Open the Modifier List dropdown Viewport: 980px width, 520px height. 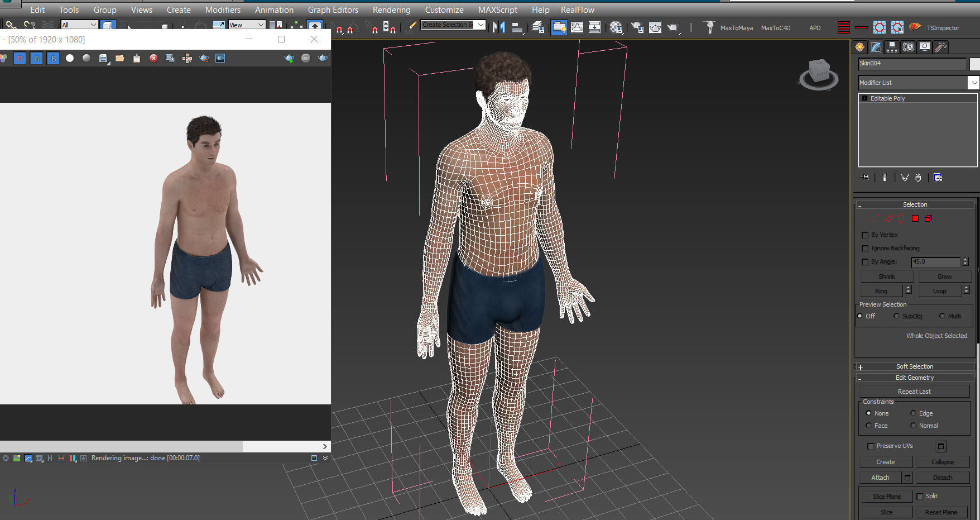click(x=919, y=83)
